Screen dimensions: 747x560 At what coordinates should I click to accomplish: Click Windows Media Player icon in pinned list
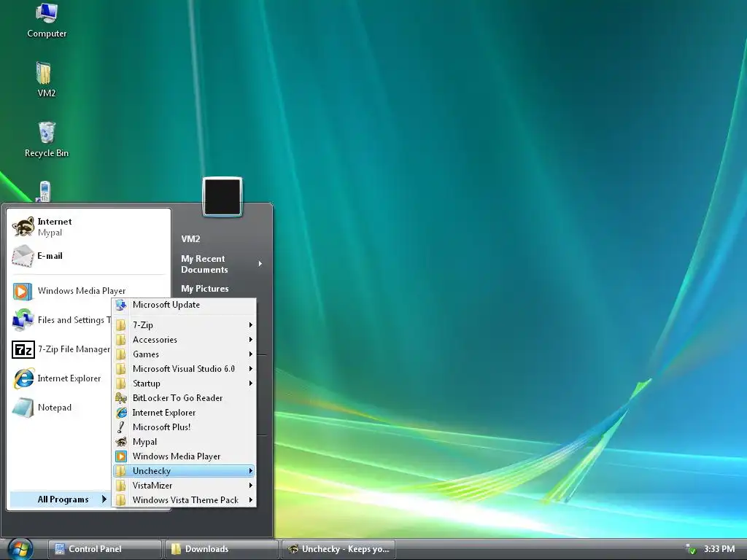pyautogui.click(x=23, y=291)
